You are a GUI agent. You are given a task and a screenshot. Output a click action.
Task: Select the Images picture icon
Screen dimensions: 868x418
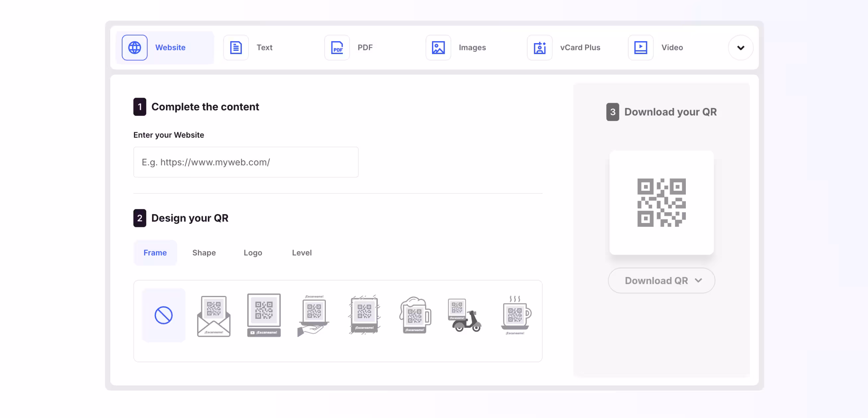[x=438, y=47]
